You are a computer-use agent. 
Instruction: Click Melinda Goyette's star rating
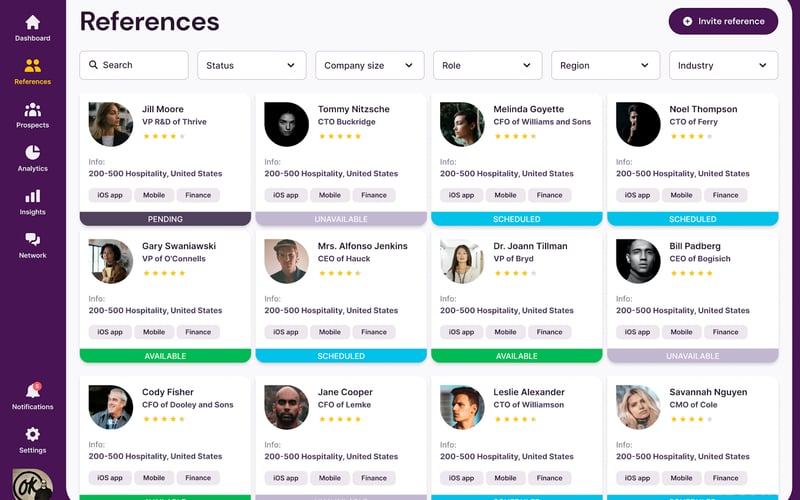point(515,136)
